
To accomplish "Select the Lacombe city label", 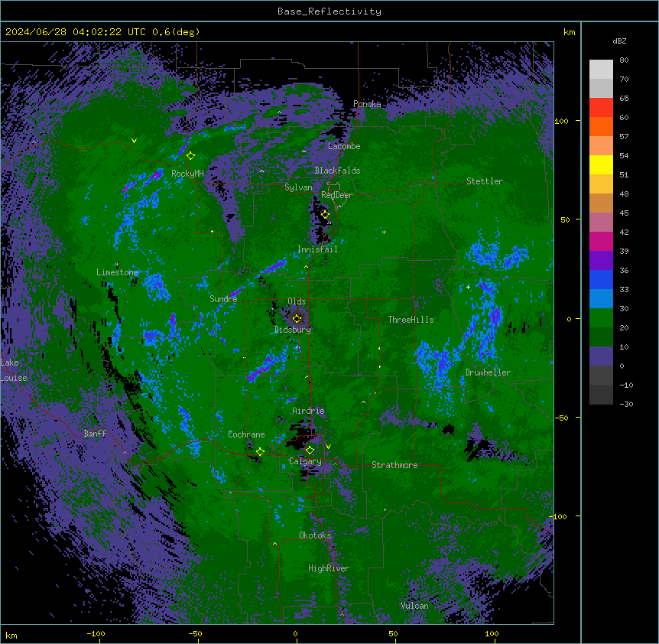I will (344, 146).
